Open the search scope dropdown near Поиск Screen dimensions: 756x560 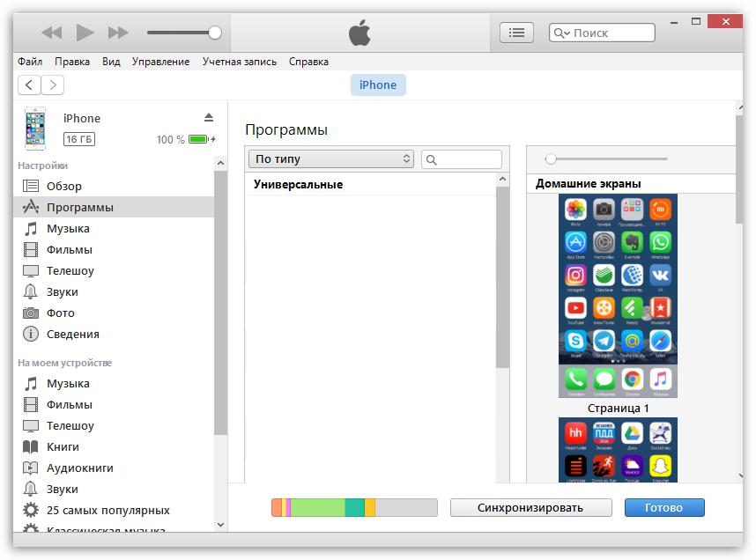[x=561, y=33]
